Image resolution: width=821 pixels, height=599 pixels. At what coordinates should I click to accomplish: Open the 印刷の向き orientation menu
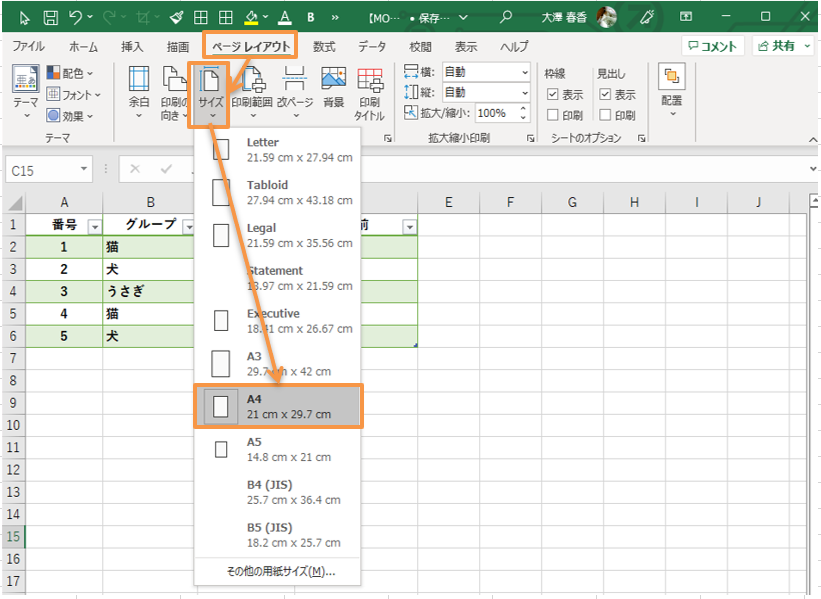(x=174, y=92)
